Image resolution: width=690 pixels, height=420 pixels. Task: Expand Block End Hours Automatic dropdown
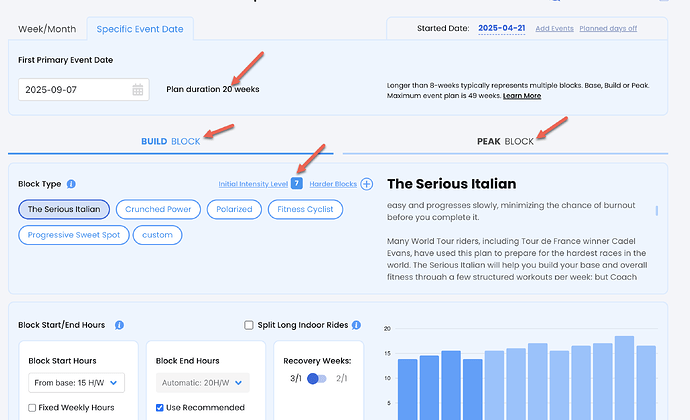tap(202, 383)
